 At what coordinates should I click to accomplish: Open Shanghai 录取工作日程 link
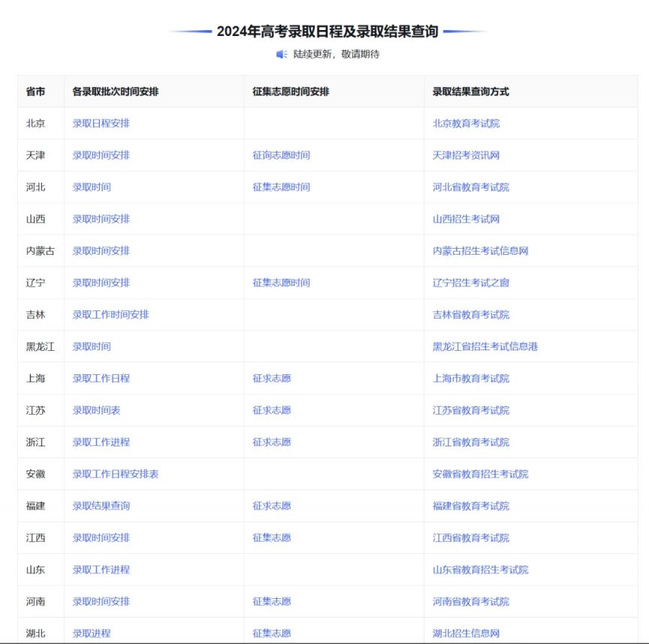pyautogui.click(x=101, y=379)
